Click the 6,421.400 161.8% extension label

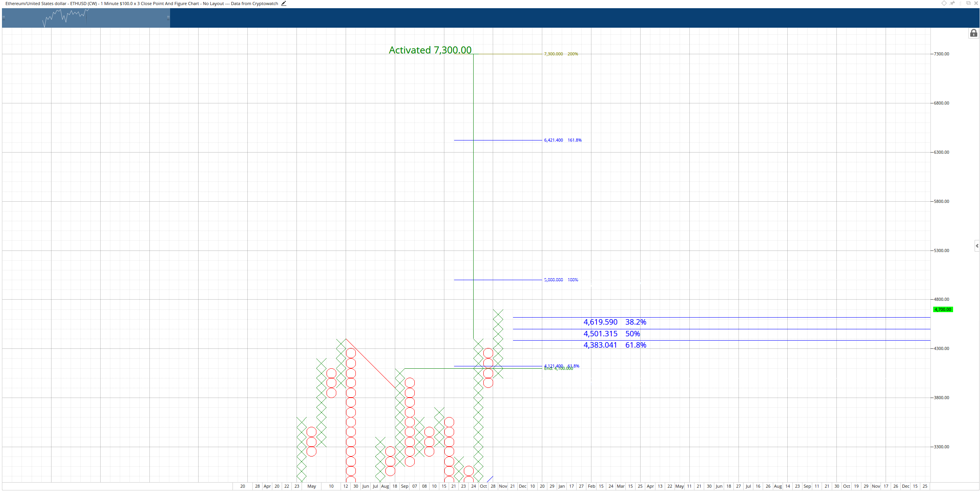point(563,140)
